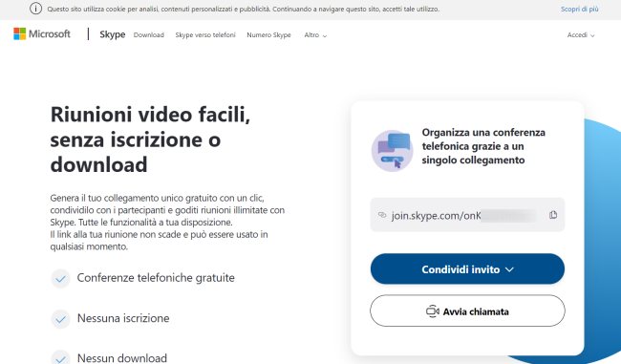Click the chain link icon in link field
The image size is (621, 364).
click(382, 215)
